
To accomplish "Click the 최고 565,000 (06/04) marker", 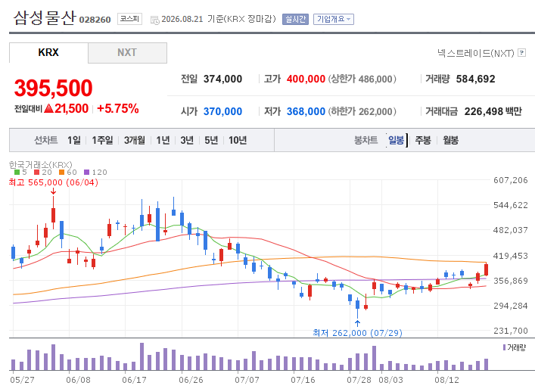I will pyautogui.click(x=54, y=182).
